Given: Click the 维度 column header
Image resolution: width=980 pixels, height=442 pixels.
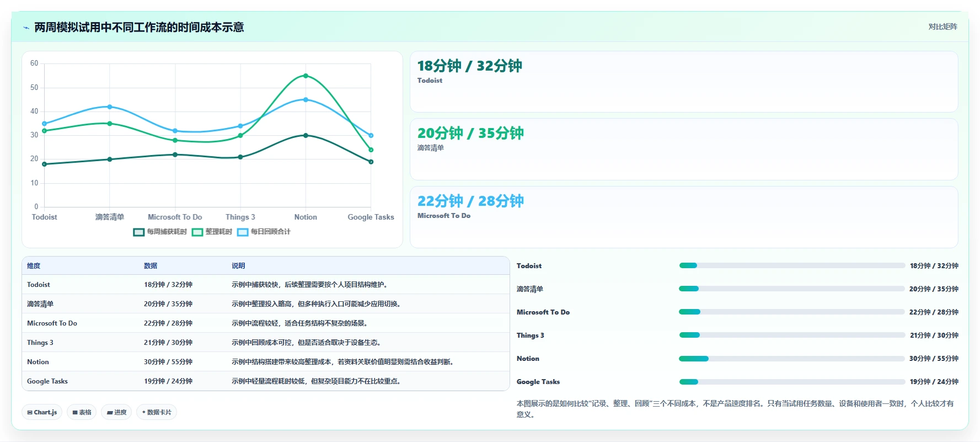Looking at the screenshot, I should pos(34,266).
